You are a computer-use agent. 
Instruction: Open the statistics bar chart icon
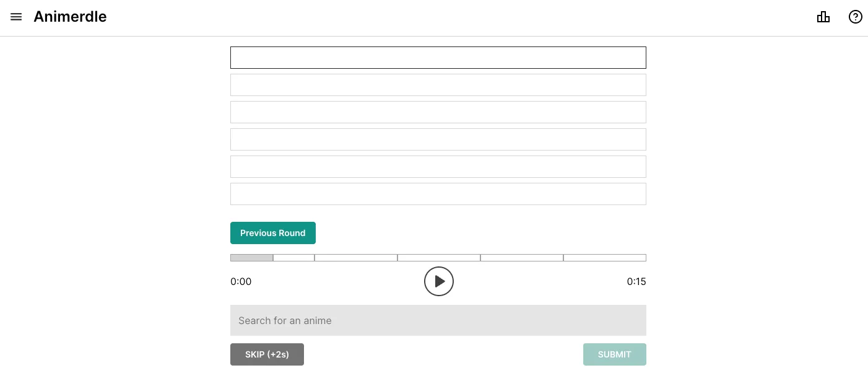pyautogui.click(x=823, y=17)
